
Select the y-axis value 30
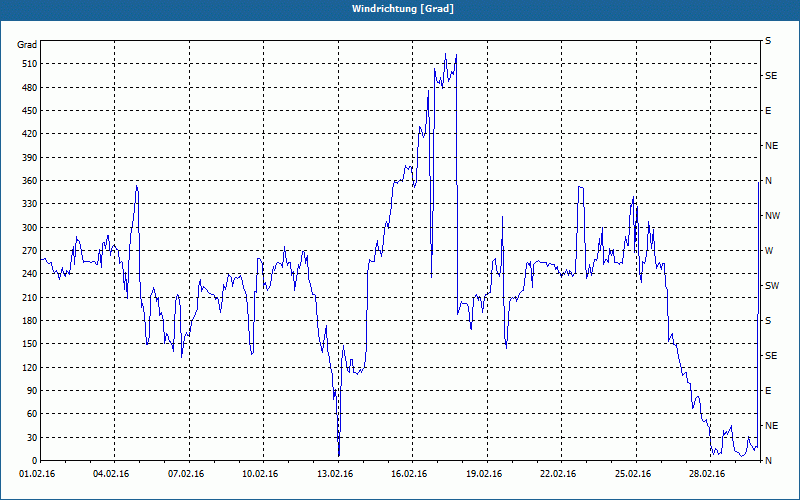tap(33, 437)
